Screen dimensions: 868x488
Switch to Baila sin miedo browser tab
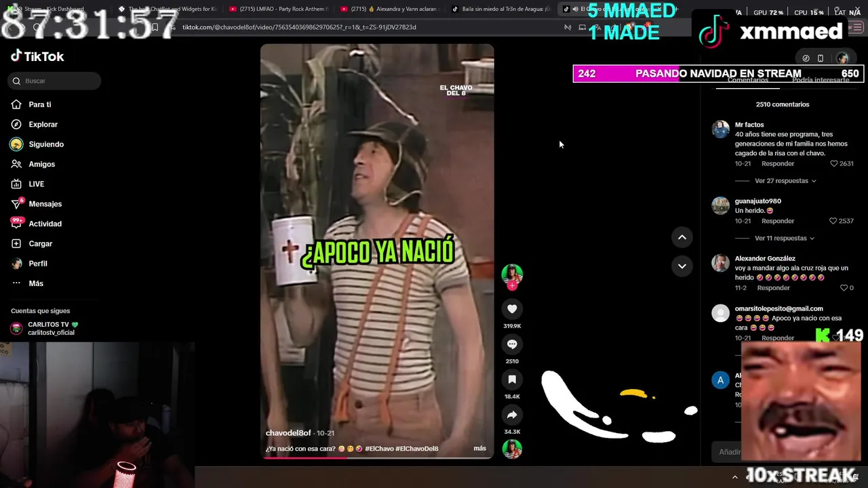tap(500, 9)
